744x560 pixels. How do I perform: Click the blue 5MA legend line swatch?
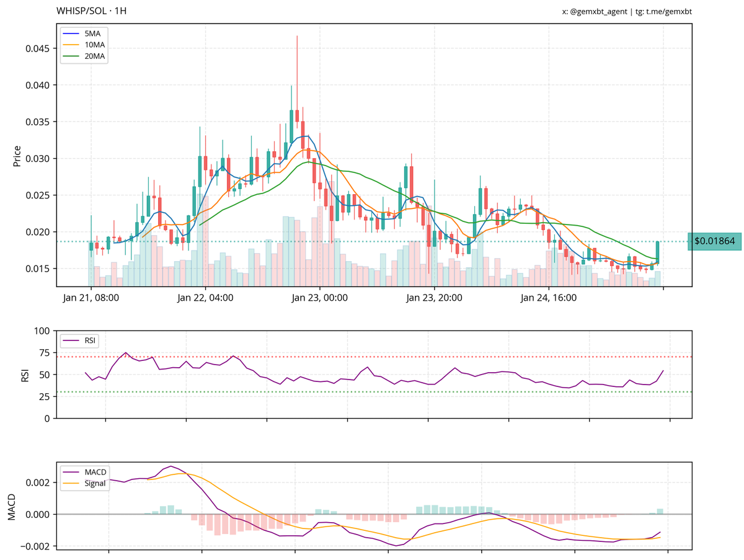click(71, 33)
